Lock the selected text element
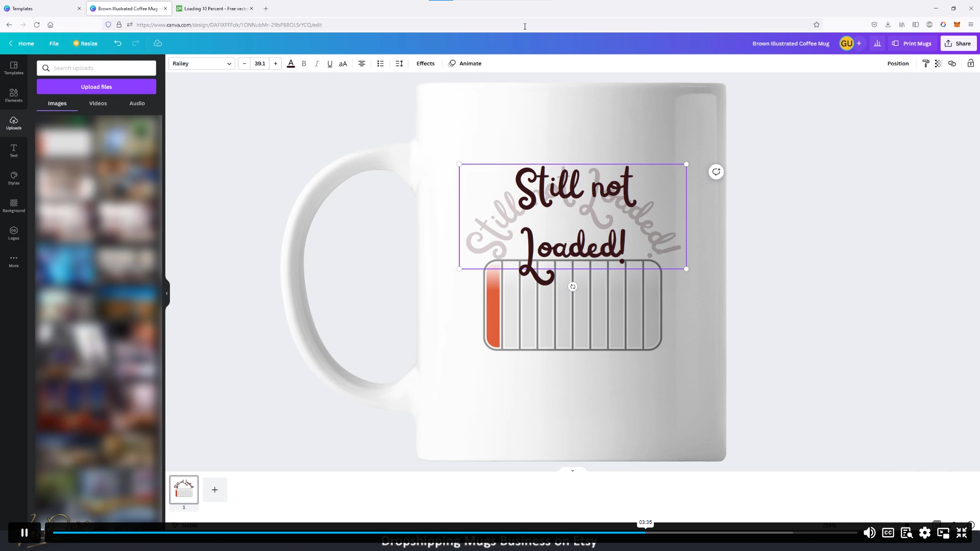 971,63
